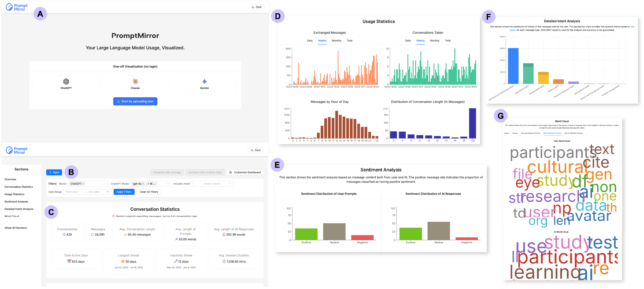Click the gear icon on Customize Dashboard
This screenshot has height=289, width=644.
[x=230, y=173]
